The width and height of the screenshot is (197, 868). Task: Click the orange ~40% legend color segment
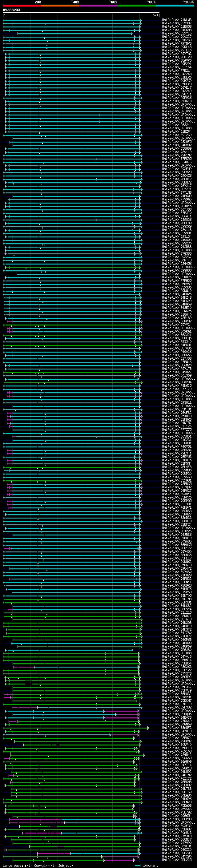coord(60,6)
